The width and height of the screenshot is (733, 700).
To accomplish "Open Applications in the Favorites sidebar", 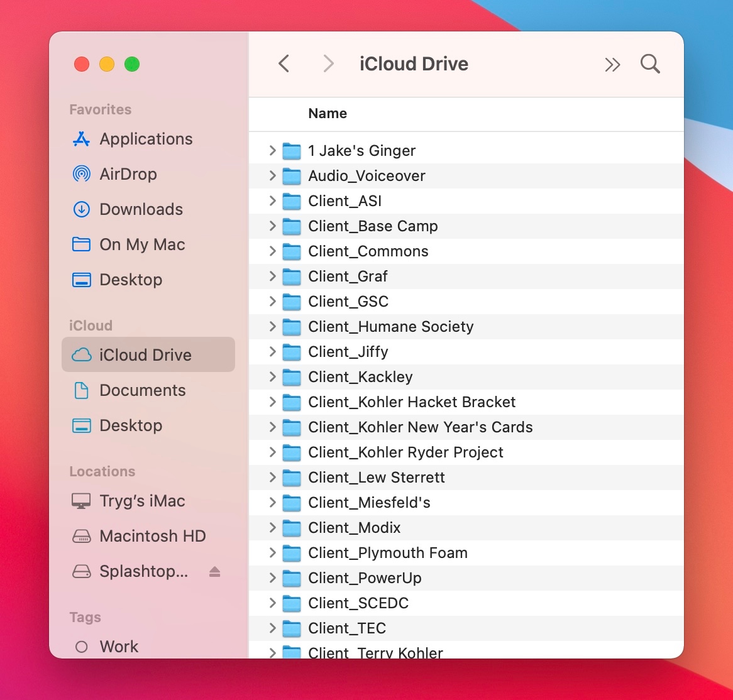I will (x=148, y=139).
